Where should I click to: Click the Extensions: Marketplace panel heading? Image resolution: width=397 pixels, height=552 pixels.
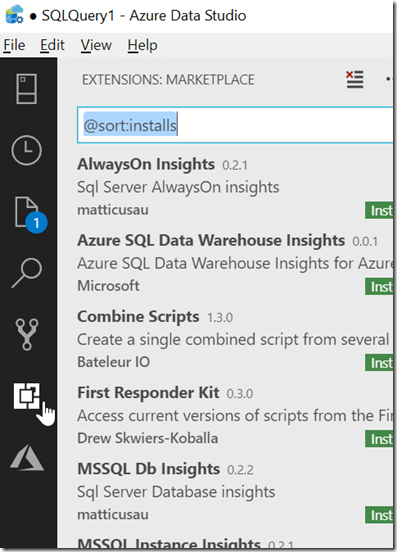click(168, 80)
